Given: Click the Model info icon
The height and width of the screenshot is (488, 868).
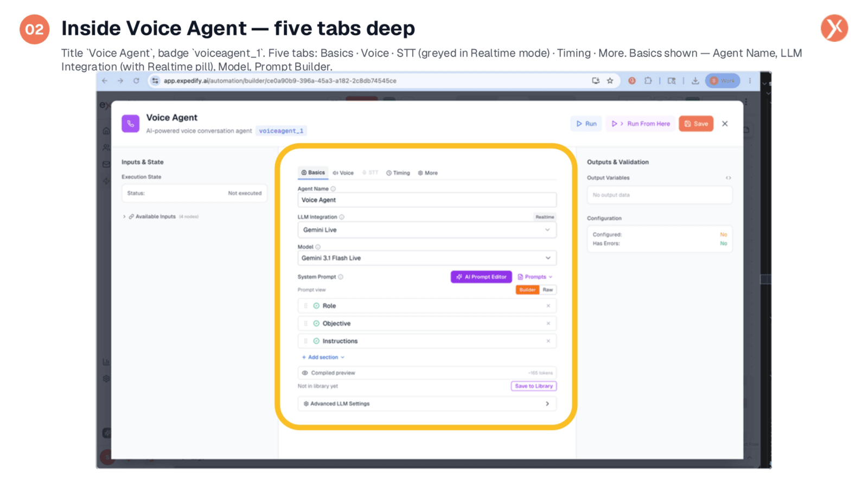Looking at the screenshot, I should click(318, 247).
